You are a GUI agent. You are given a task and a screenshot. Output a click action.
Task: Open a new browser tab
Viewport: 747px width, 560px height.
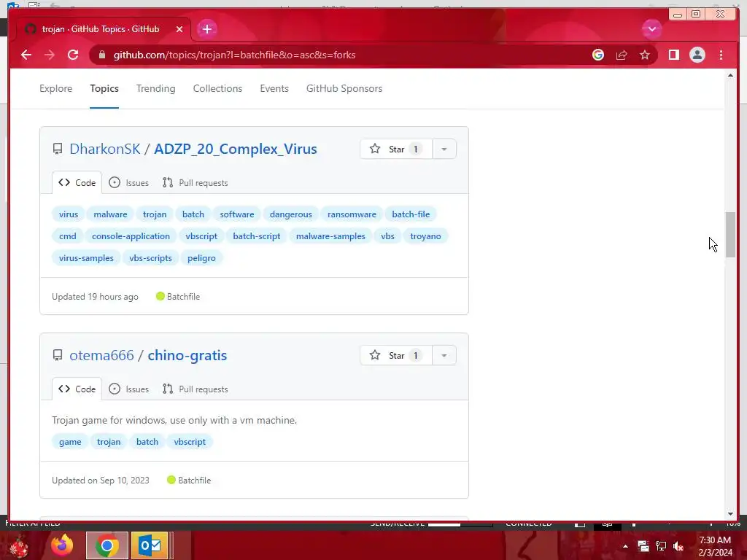[x=206, y=29]
